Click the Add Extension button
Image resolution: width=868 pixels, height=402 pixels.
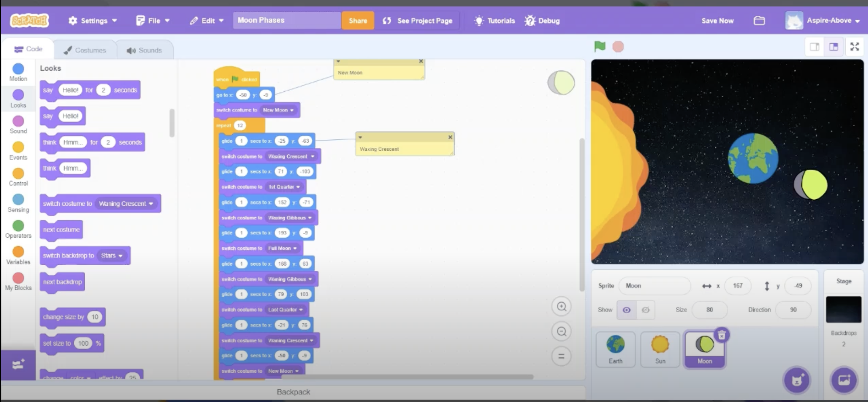point(18,365)
